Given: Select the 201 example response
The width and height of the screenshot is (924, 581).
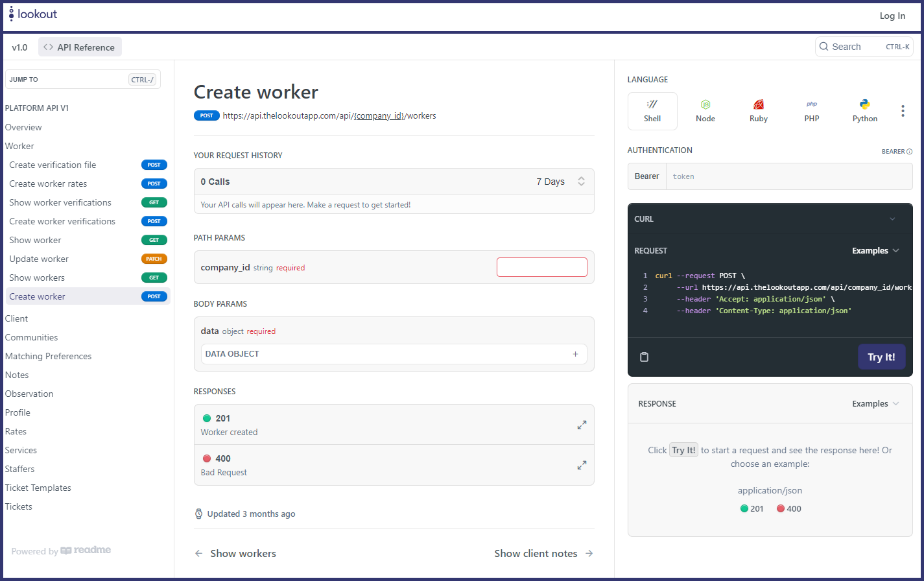Looking at the screenshot, I should tap(752, 509).
